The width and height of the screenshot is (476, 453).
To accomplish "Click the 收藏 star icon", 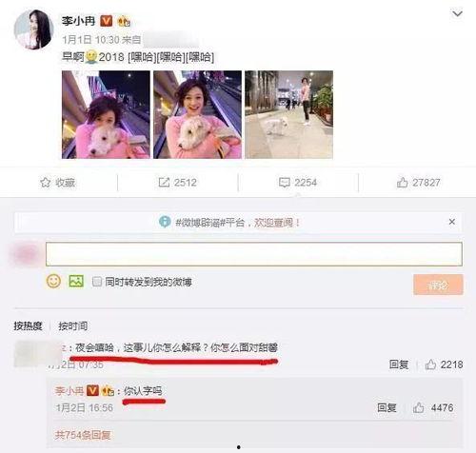I will 46,183.
